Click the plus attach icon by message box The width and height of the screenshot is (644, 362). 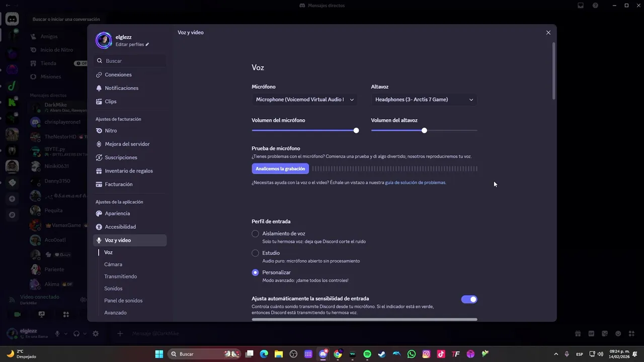pos(120,333)
